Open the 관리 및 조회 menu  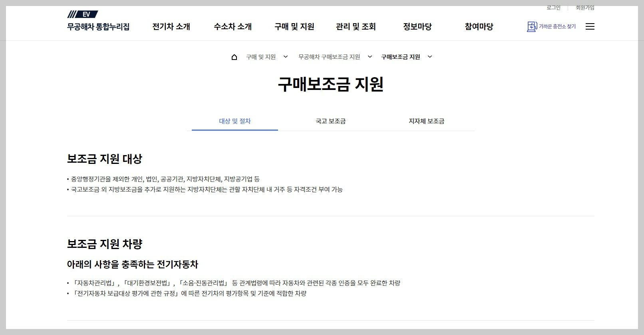(356, 27)
